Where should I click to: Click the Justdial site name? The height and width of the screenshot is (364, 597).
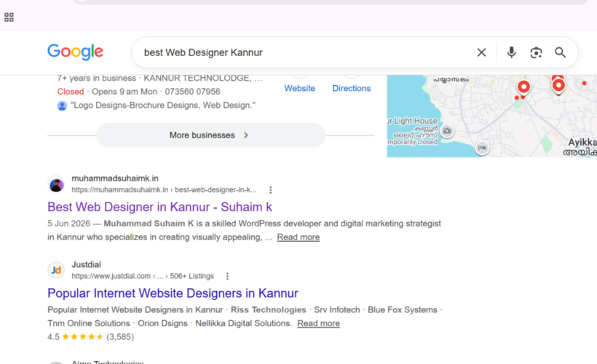click(86, 264)
